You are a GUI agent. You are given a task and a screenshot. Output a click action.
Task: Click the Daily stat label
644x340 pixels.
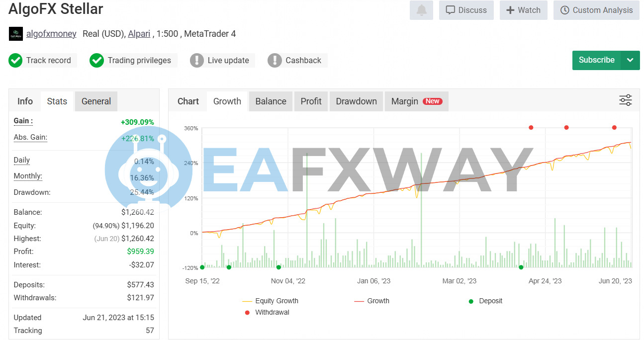22,160
